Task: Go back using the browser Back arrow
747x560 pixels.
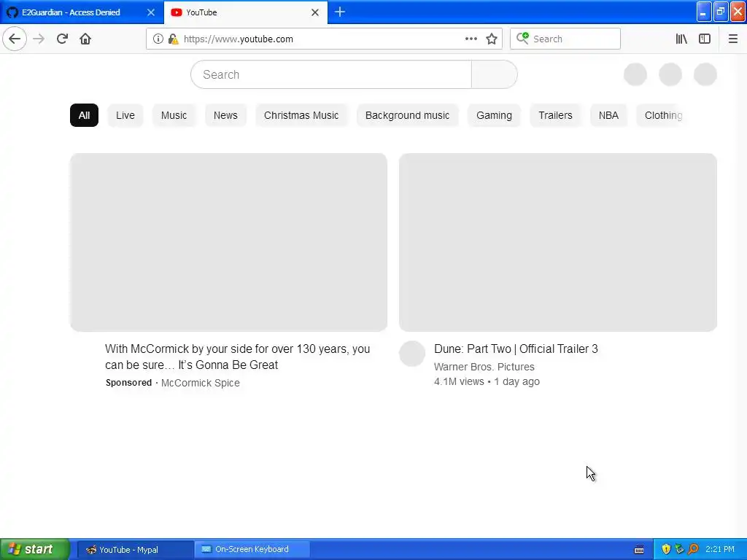Action: coord(15,39)
